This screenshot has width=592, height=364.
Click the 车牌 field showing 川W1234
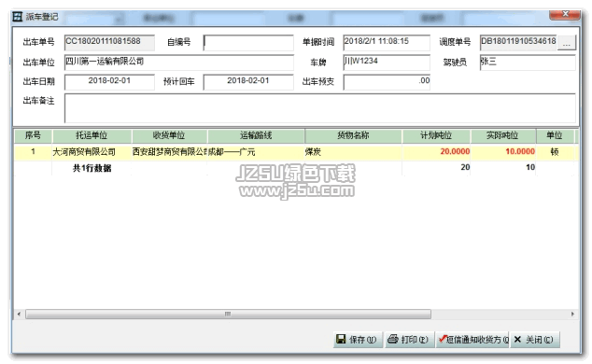(387, 63)
